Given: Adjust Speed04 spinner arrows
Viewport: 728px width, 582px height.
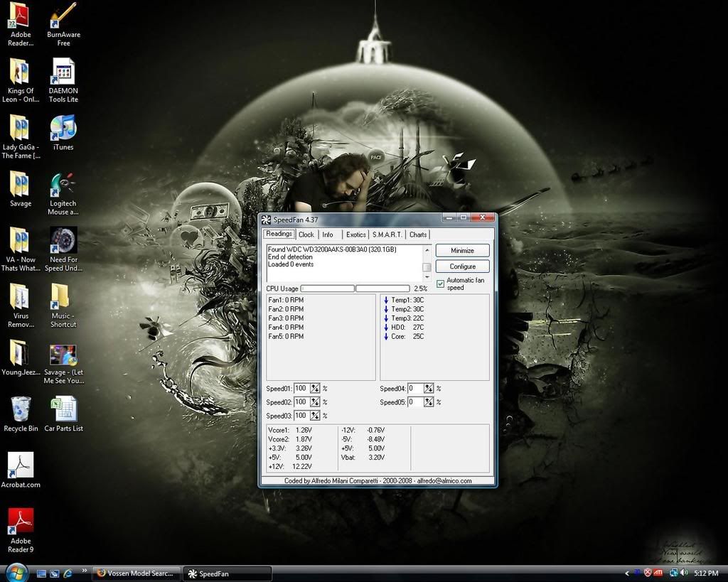Looking at the screenshot, I should pos(429,389).
